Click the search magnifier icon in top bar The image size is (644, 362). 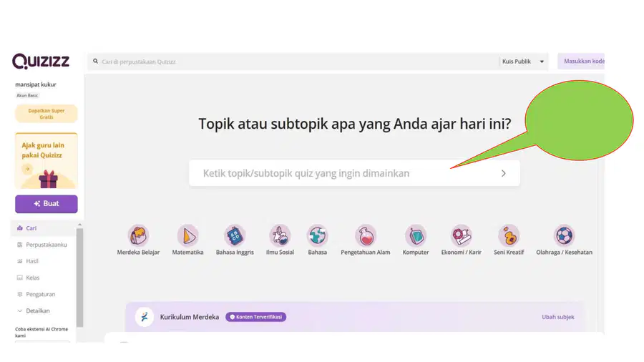[95, 61]
